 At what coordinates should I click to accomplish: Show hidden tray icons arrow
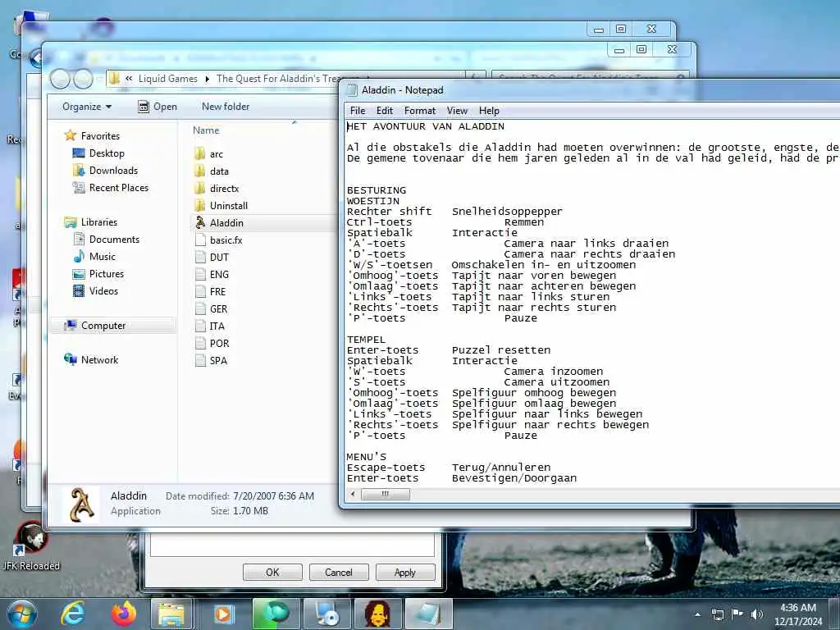click(x=697, y=614)
